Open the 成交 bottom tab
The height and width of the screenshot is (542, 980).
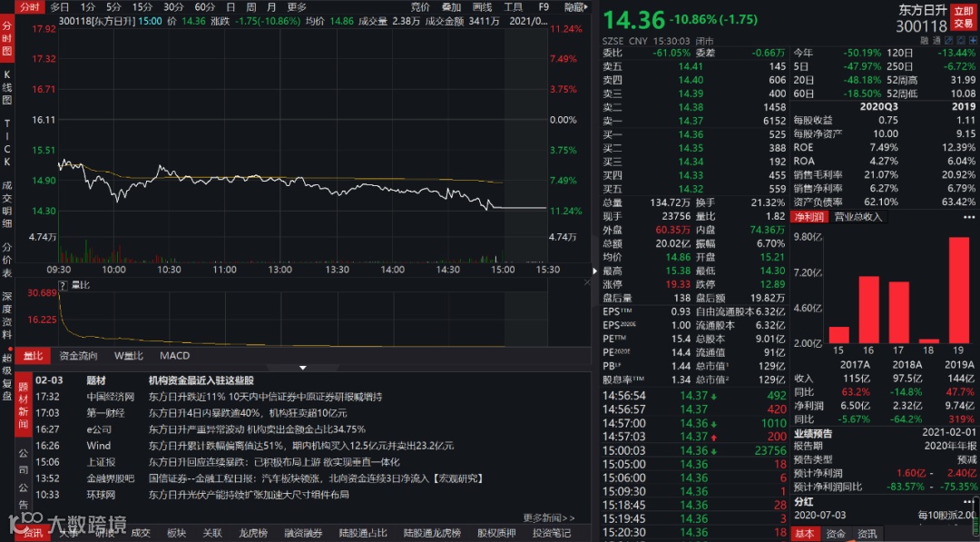coord(141,533)
